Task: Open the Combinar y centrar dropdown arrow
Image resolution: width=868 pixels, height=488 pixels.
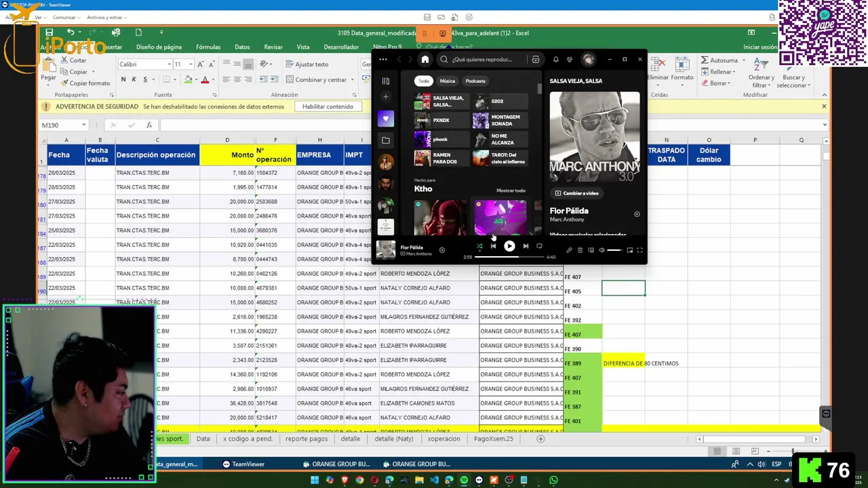Action: click(x=353, y=80)
